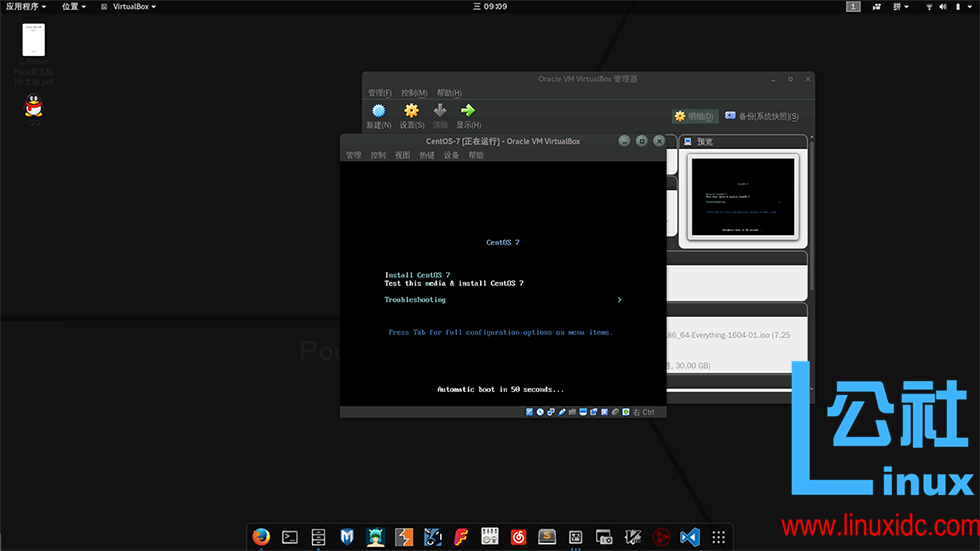Click the optical disk status icon
Viewport: 980px width, 551px height.
[540, 412]
